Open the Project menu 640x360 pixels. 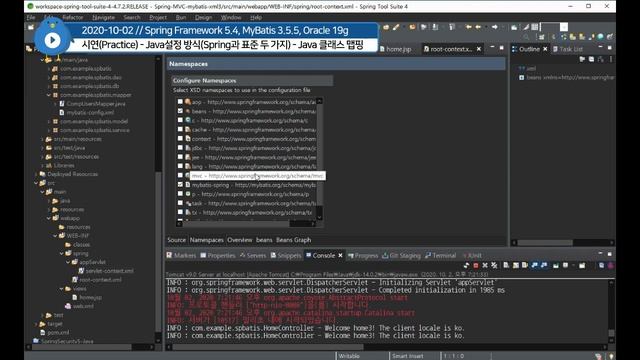pyautogui.click(x=158, y=18)
